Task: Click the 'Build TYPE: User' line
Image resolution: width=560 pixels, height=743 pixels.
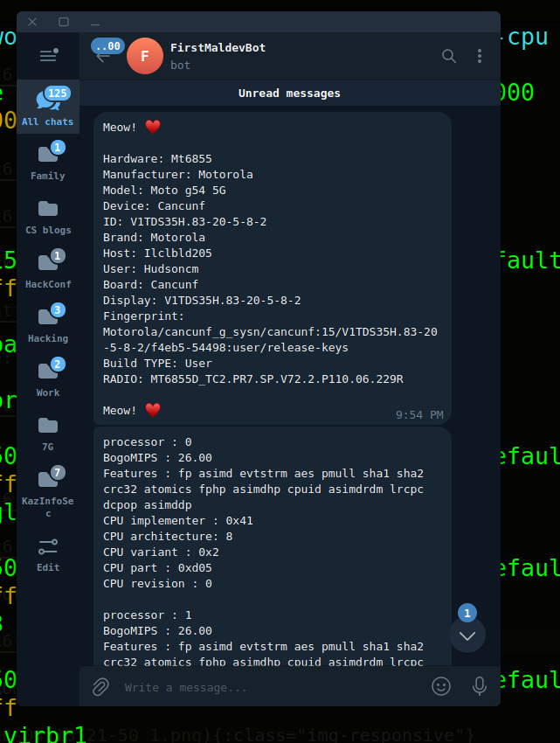Action: tap(157, 364)
